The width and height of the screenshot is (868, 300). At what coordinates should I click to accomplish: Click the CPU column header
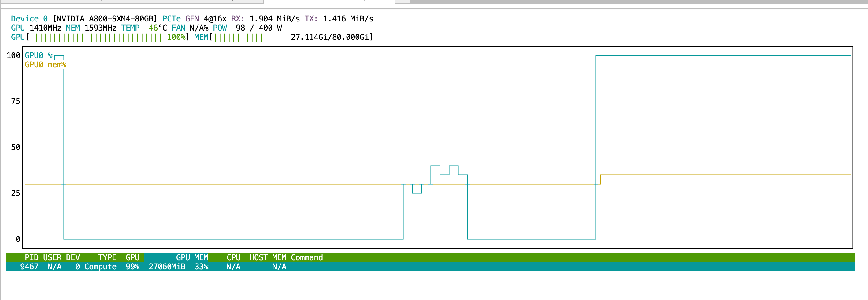(x=233, y=257)
